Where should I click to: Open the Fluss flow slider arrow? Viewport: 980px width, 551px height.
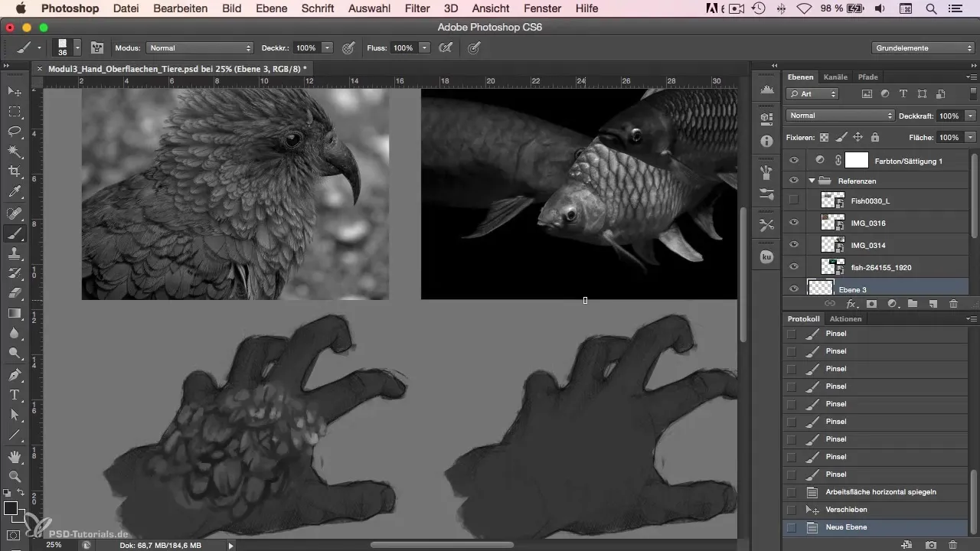pyautogui.click(x=424, y=47)
